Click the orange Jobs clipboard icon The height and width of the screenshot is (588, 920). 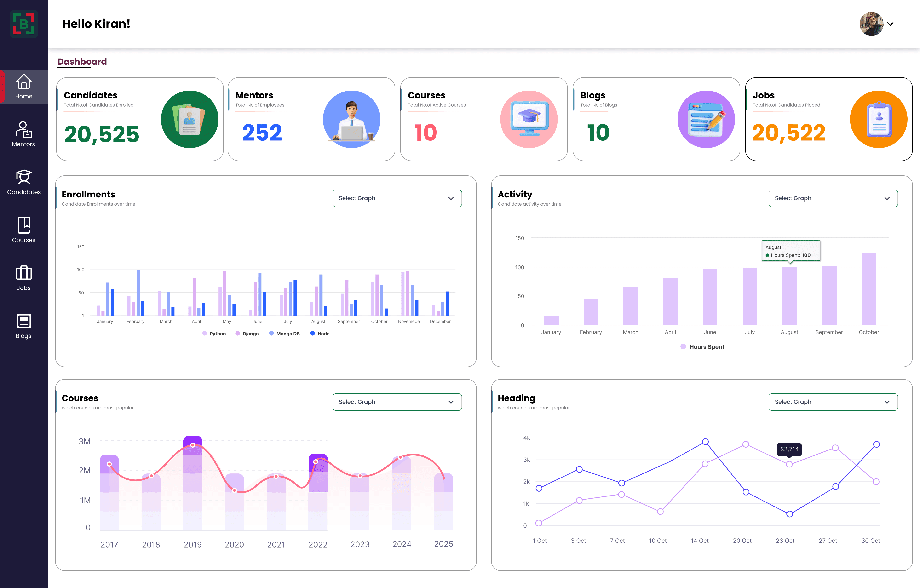coord(878,119)
